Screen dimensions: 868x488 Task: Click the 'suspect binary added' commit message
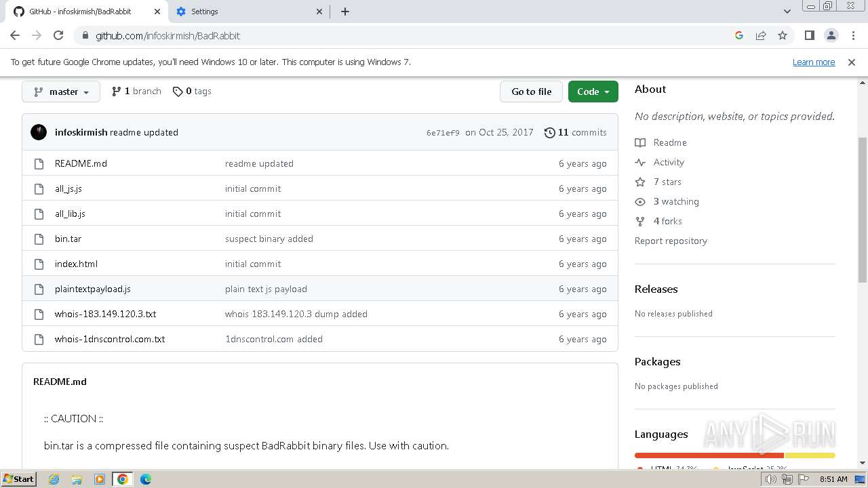[x=269, y=239]
